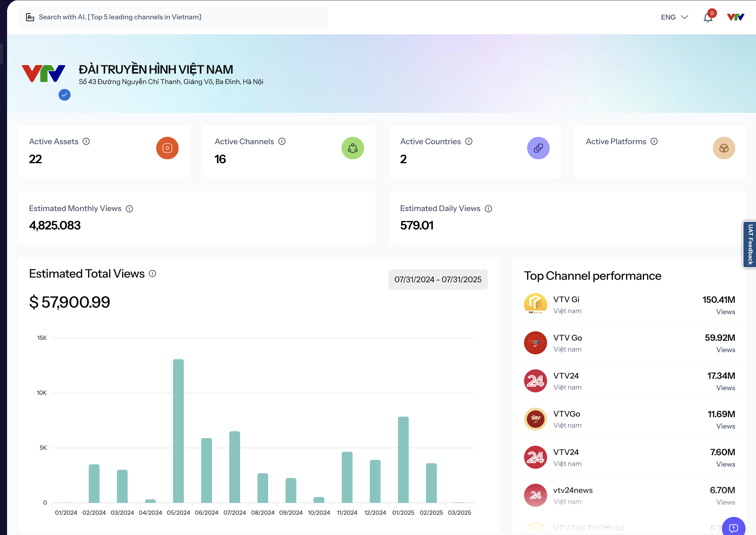Focus the Search with AI input field
Viewport: 756px width, 535px height.
tap(173, 17)
